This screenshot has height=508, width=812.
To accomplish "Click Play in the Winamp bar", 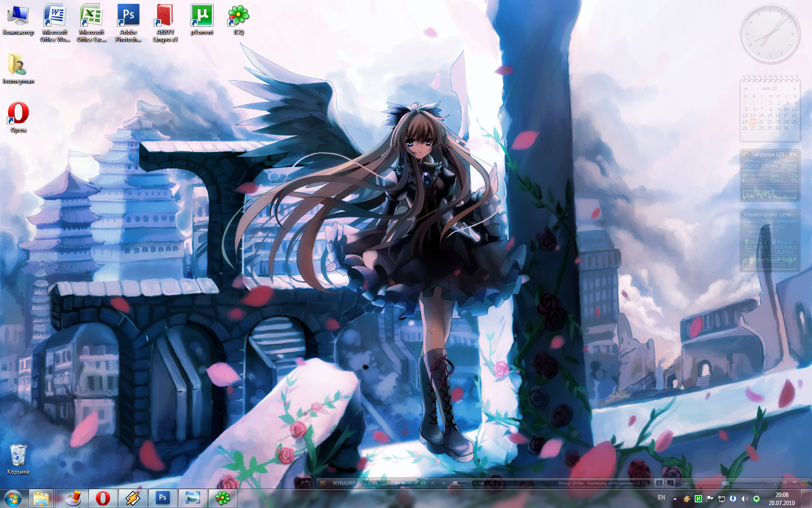I will pos(404,483).
